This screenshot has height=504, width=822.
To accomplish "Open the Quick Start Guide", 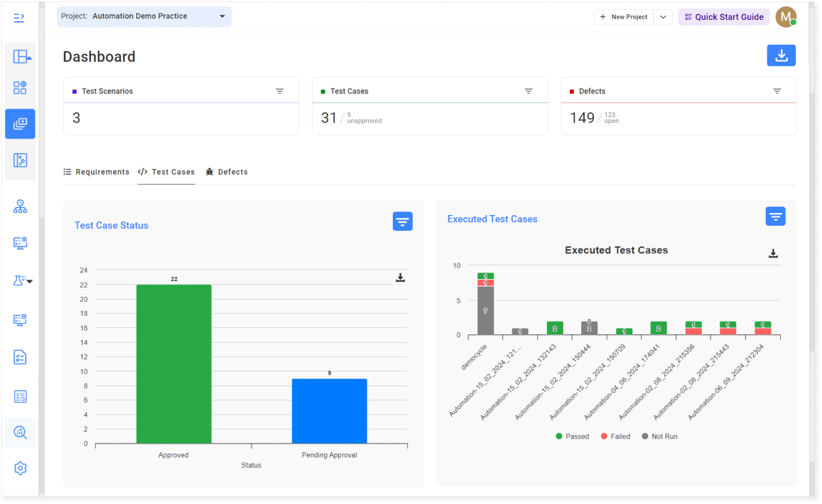I will tap(724, 17).
